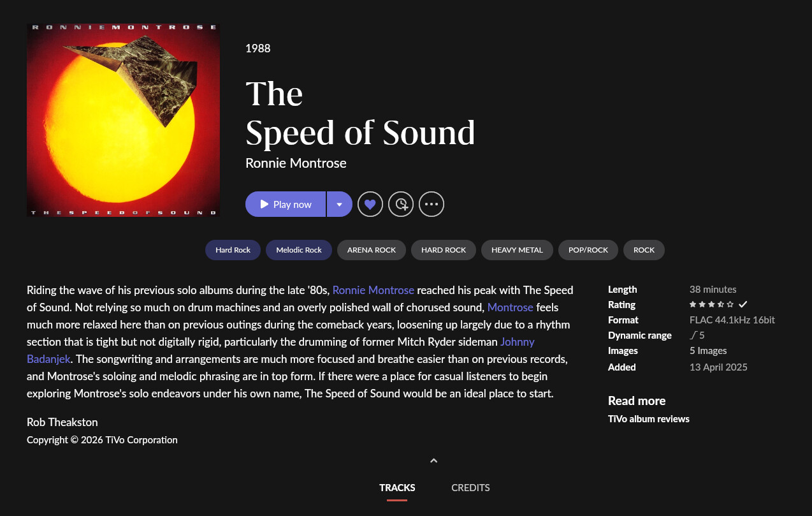The height and width of the screenshot is (516, 812).
Task: Click the checkmark next to the star rating
Action: 743,304
